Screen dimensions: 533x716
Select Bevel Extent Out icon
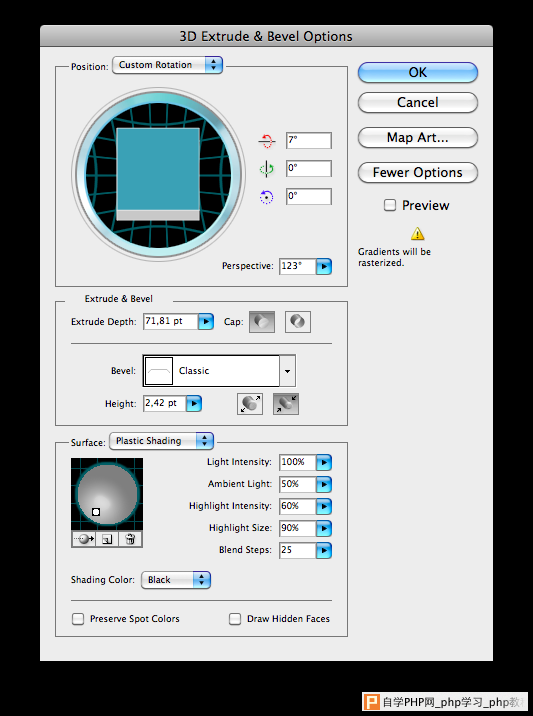click(250, 404)
